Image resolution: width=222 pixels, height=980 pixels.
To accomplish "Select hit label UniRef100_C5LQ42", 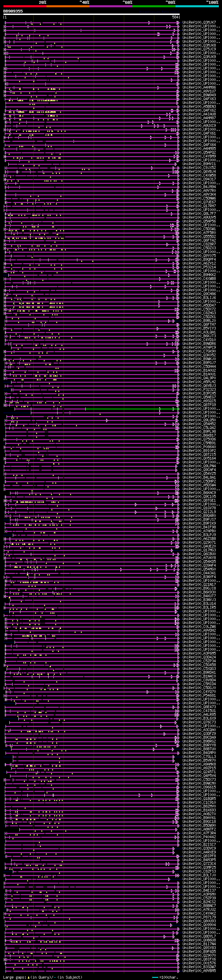I will click(199, 428).
